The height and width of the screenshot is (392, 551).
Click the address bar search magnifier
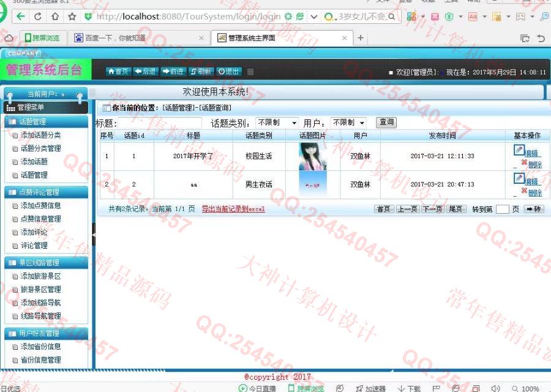pos(392,17)
